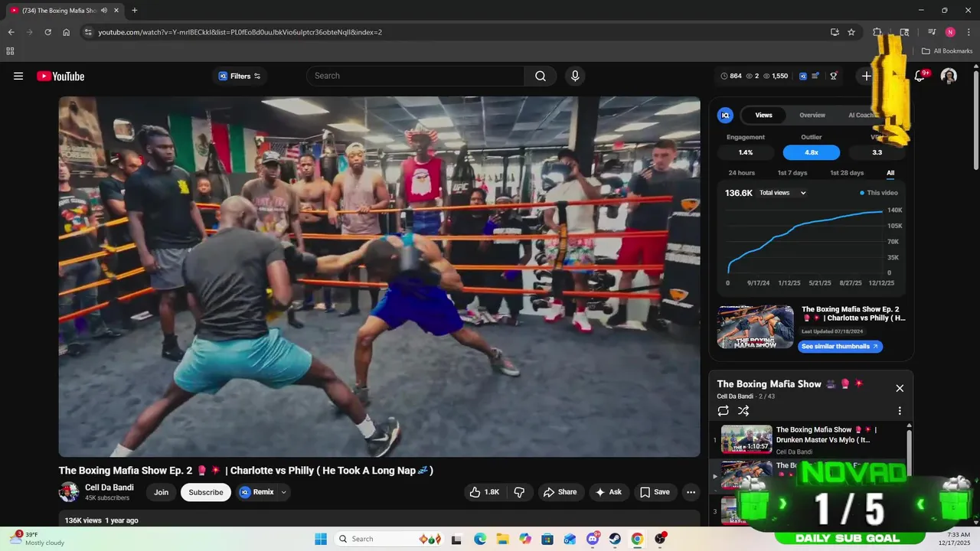Choose the All time range

pos(890,173)
